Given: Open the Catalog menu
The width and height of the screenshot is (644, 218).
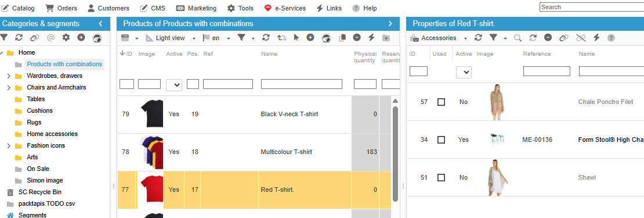Looking at the screenshot, I should click(x=19, y=8).
